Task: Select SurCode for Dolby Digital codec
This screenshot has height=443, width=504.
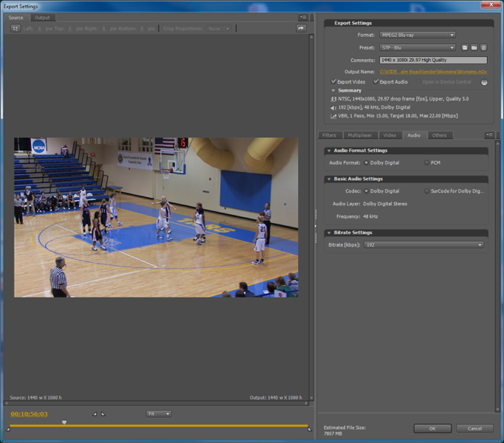Action: coord(426,191)
